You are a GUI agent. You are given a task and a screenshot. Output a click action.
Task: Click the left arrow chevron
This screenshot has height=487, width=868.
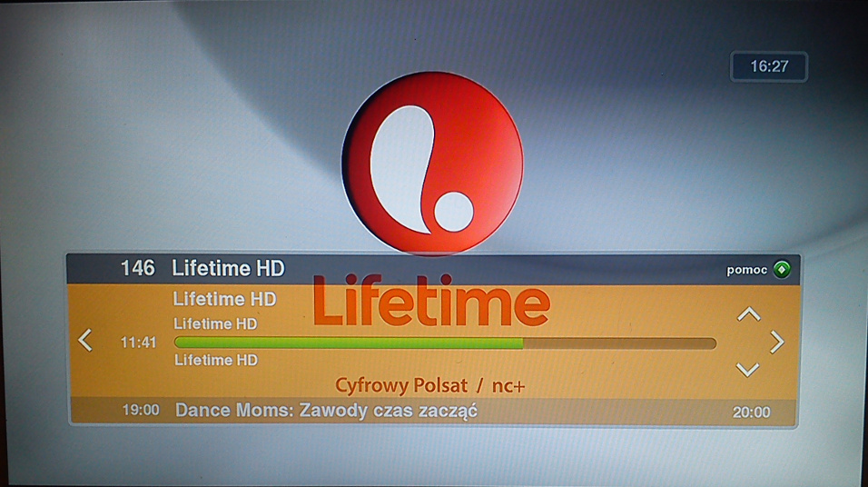[85, 340]
